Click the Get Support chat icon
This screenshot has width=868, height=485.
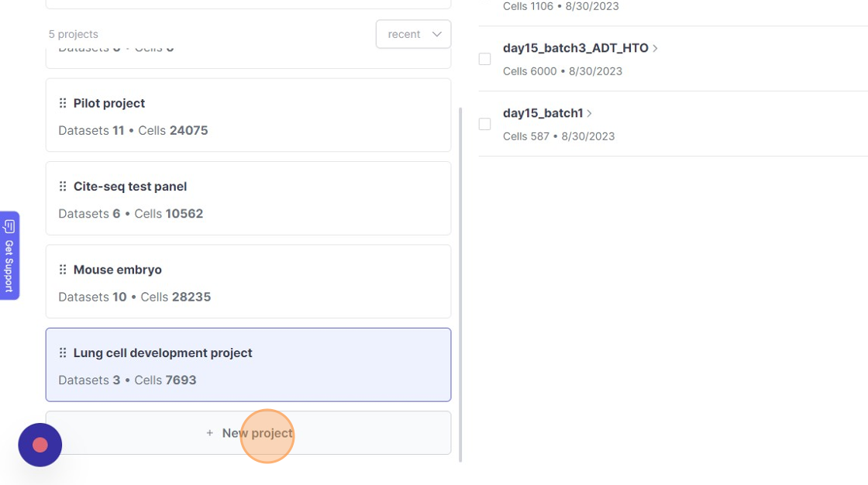click(x=9, y=226)
